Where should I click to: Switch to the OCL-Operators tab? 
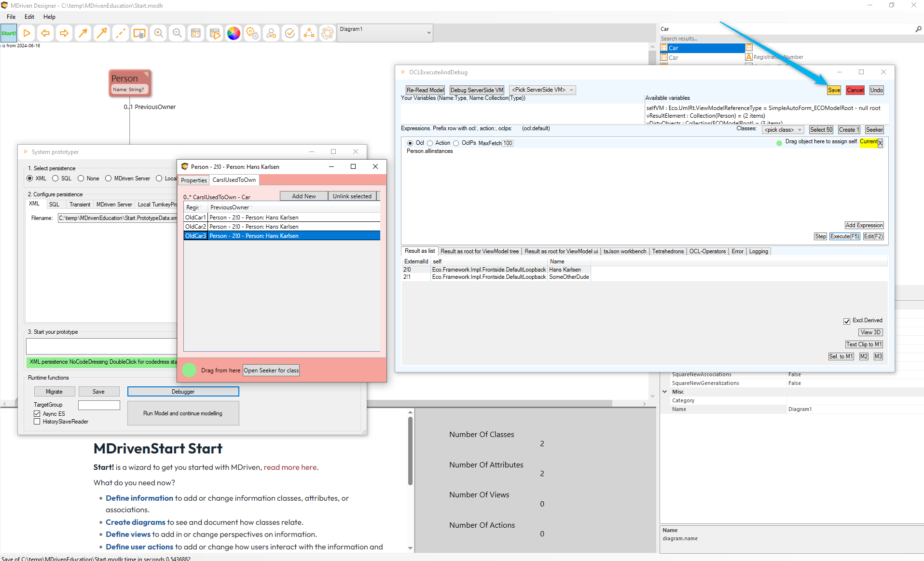pyautogui.click(x=707, y=251)
